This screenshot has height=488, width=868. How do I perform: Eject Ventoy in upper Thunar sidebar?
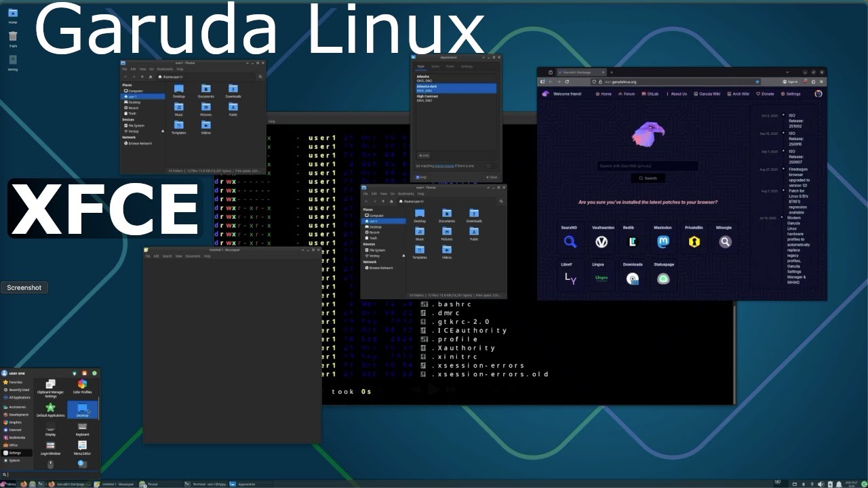[162, 131]
